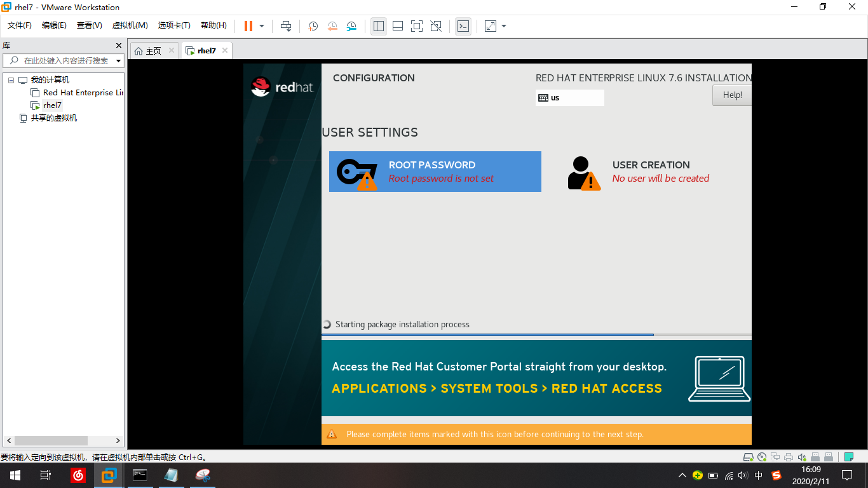Click the installation progress bar

(x=536, y=334)
